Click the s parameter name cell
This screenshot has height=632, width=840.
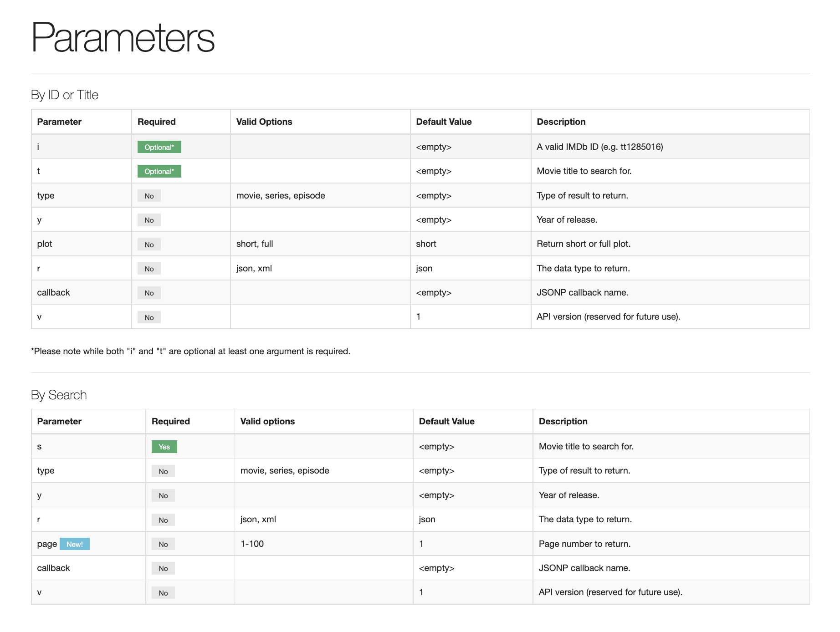click(x=40, y=446)
